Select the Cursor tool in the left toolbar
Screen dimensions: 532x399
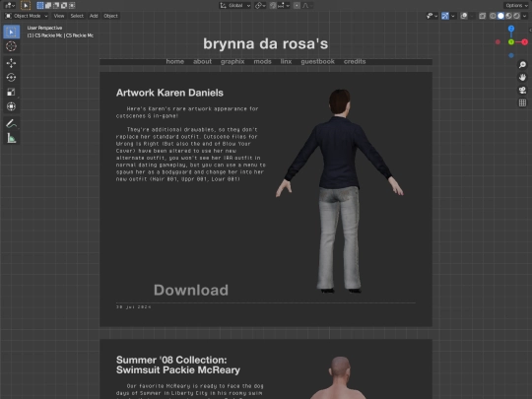[x=11, y=46]
